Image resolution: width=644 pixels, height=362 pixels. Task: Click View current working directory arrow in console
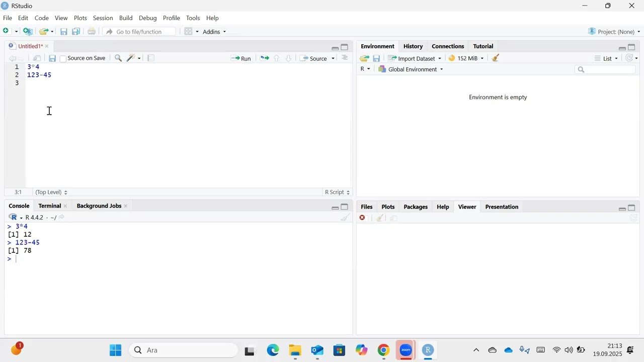(x=61, y=217)
